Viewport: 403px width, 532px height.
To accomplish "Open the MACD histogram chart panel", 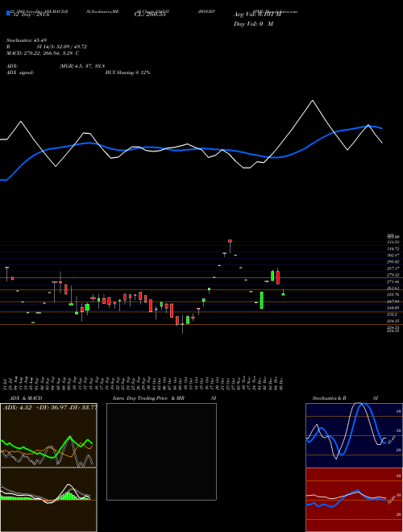I will pyautogui.click(x=48, y=500).
